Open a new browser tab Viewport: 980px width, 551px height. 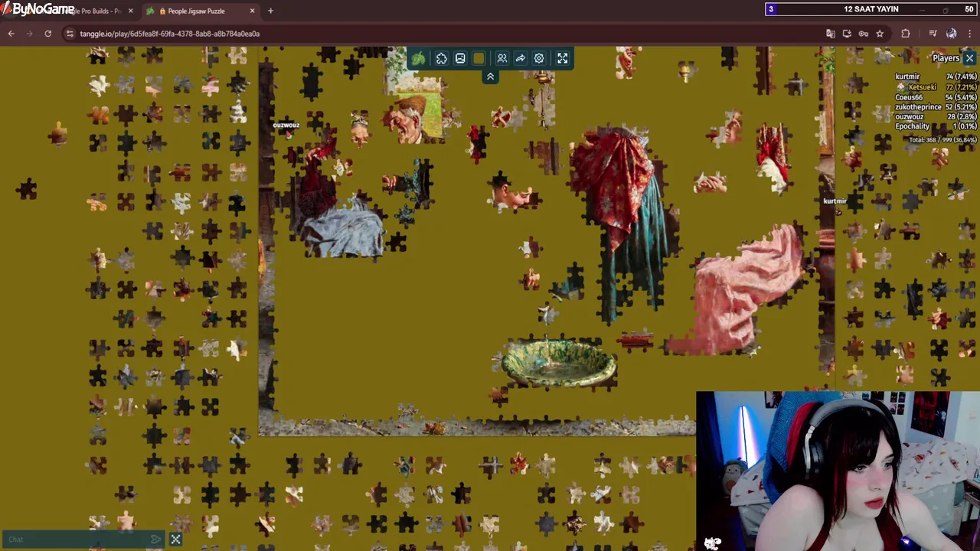tap(270, 11)
